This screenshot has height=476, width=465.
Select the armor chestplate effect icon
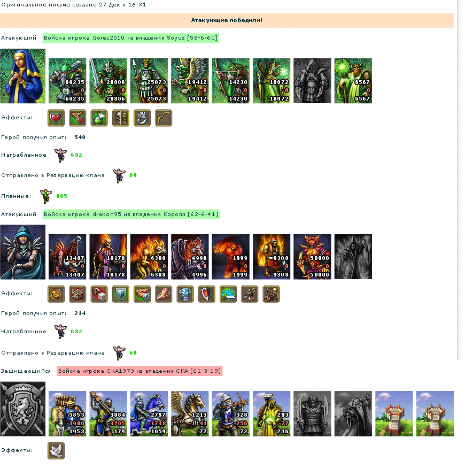point(185,294)
